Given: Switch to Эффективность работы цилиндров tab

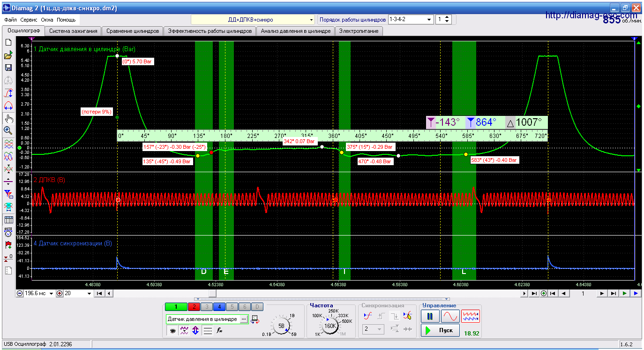Looking at the screenshot, I should coord(210,31).
